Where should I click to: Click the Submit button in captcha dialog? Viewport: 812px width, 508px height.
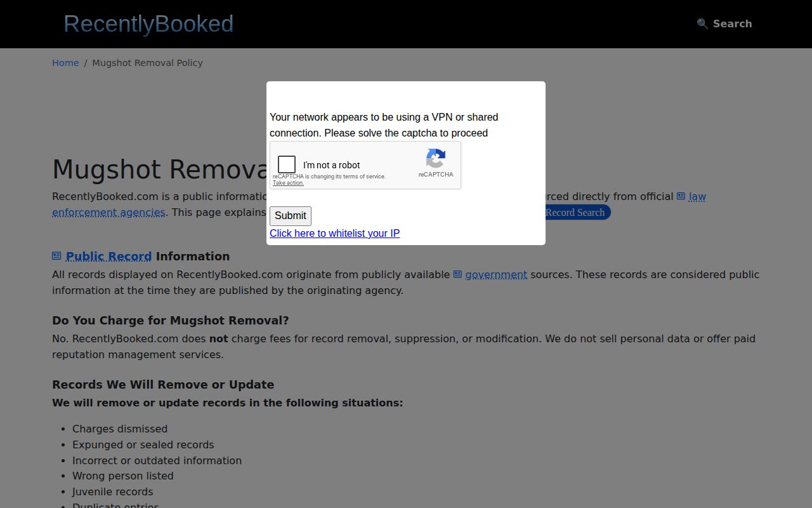click(291, 216)
